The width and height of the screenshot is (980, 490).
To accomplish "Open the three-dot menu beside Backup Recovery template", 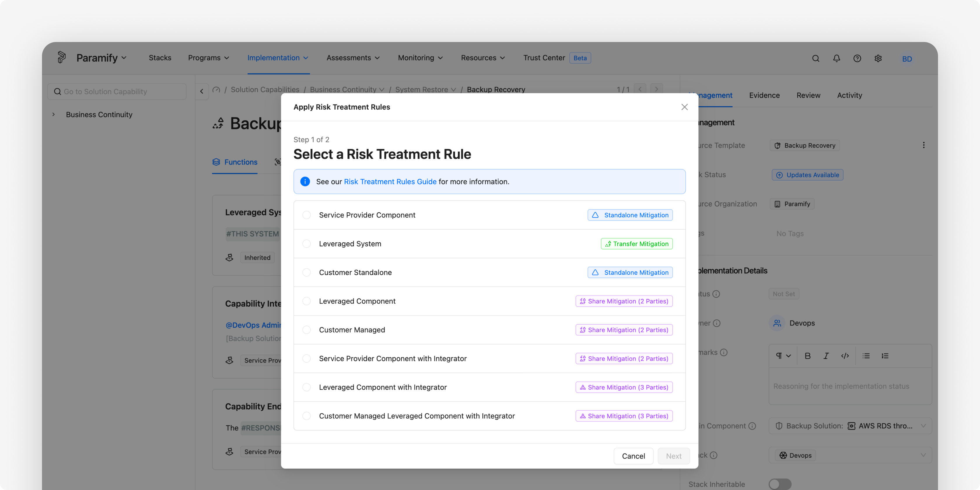I will click(x=923, y=145).
